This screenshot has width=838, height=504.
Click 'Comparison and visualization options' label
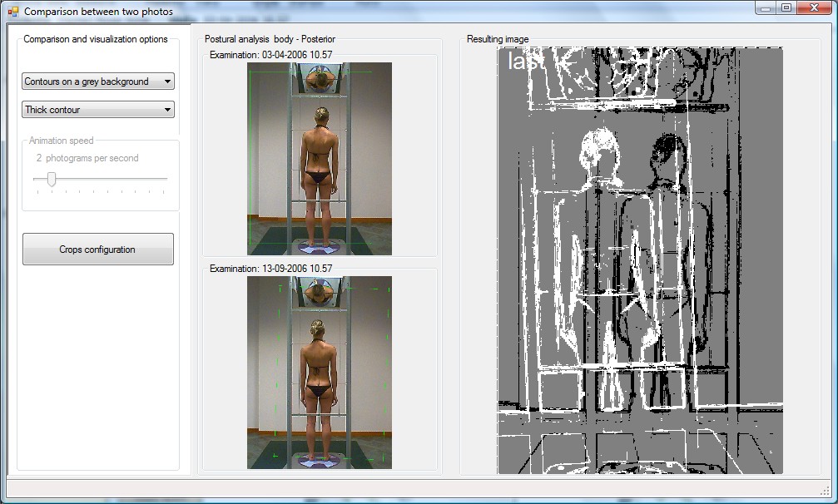[x=95, y=39]
